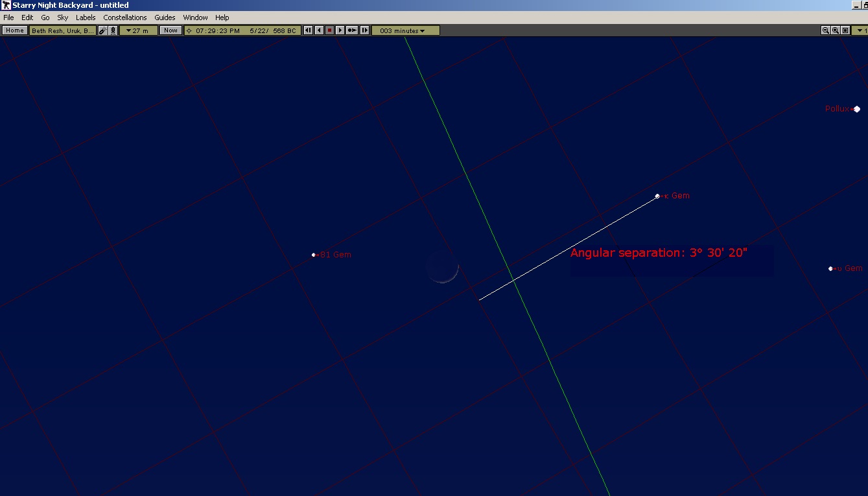Click the Starry Night app icon in the title bar
Viewport: 868px width, 496px height.
click(6, 5)
